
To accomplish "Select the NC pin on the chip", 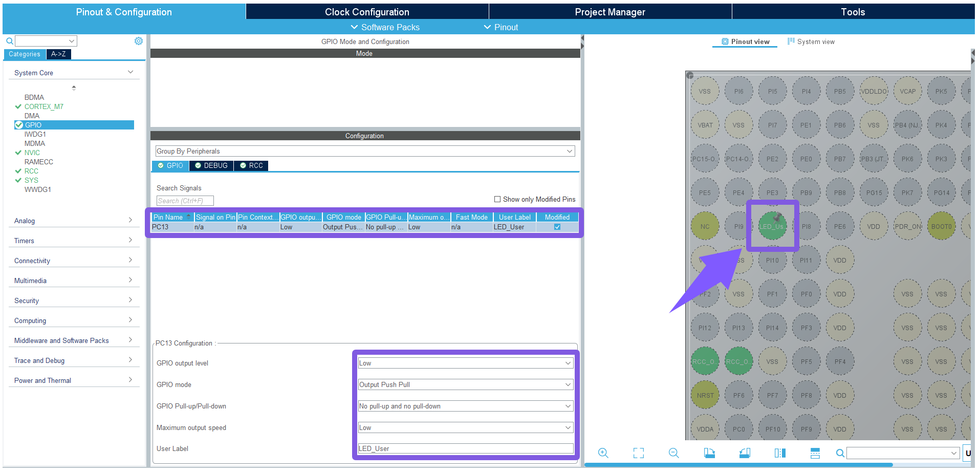I will point(705,226).
